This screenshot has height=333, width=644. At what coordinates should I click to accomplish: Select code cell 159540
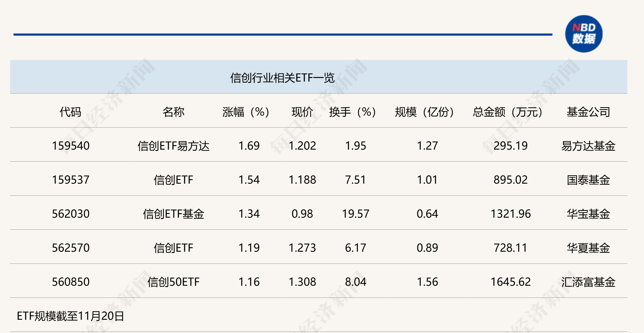pyautogui.click(x=71, y=146)
